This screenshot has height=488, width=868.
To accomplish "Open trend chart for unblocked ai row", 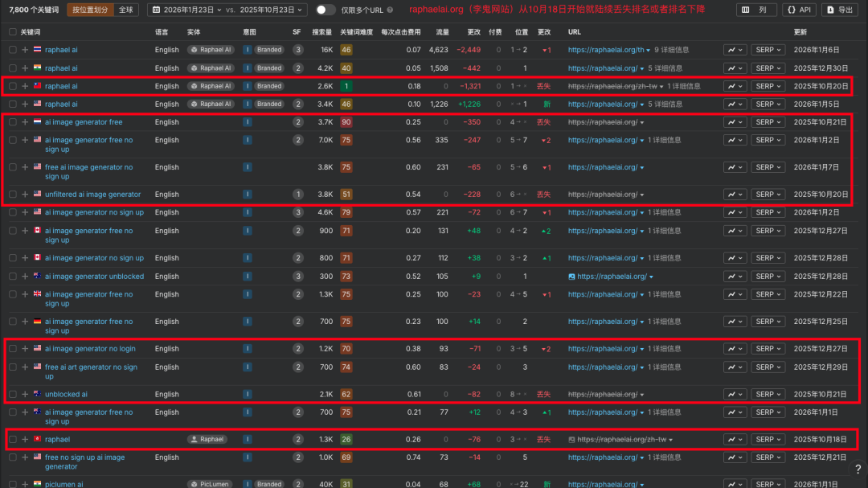I will pyautogui.click(x=735, y=395).
